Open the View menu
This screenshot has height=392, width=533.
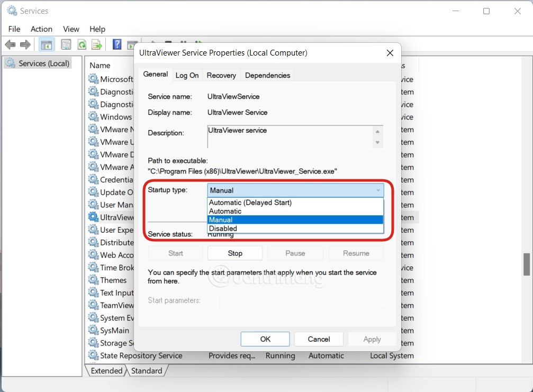pos(71,29)
